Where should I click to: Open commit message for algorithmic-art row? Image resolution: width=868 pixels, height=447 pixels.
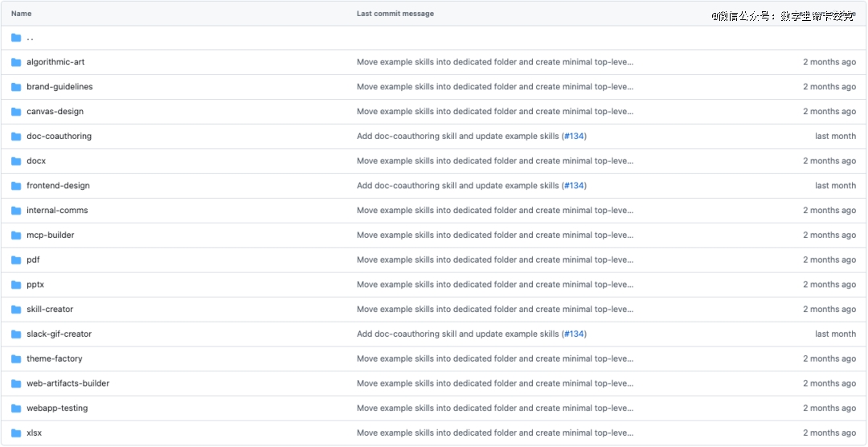494,62
